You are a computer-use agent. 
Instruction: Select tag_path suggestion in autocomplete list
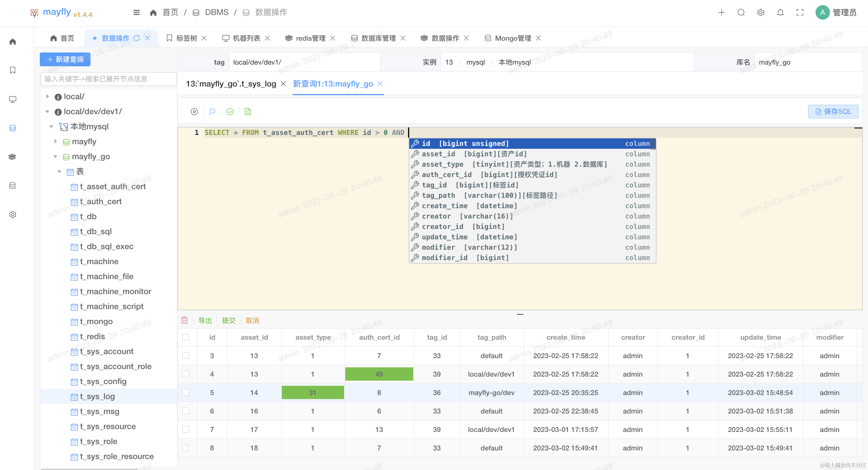(x=532, y=195)
